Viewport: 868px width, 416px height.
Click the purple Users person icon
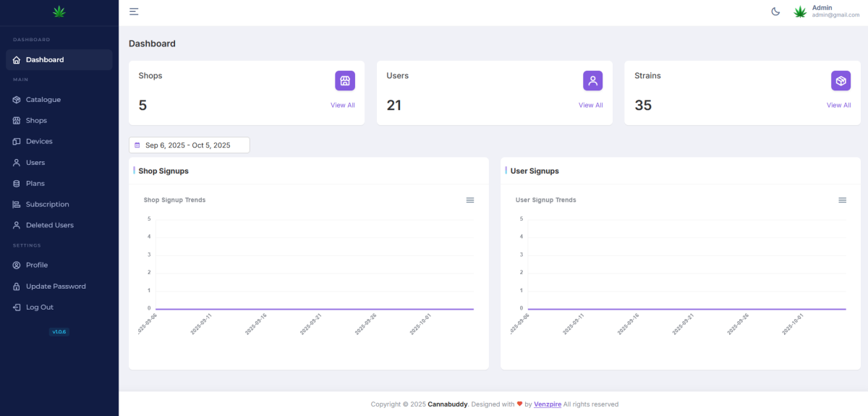pyautogui.click(x=592, y=81)
